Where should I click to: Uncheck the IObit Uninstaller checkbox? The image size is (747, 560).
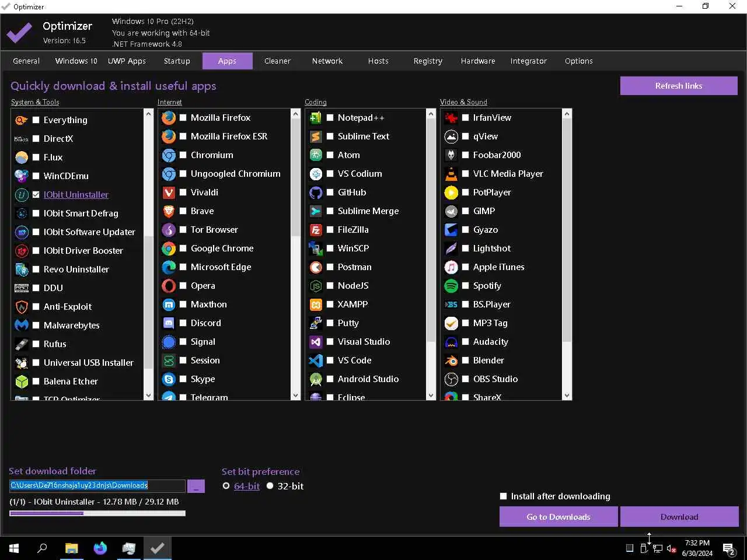tap(36, 195)
